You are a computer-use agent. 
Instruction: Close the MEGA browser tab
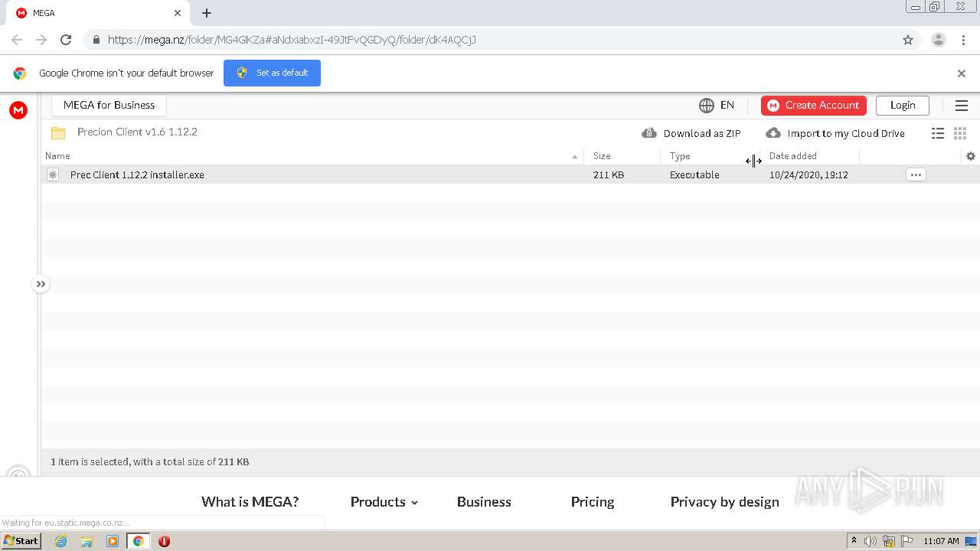(x=178, y=13)
